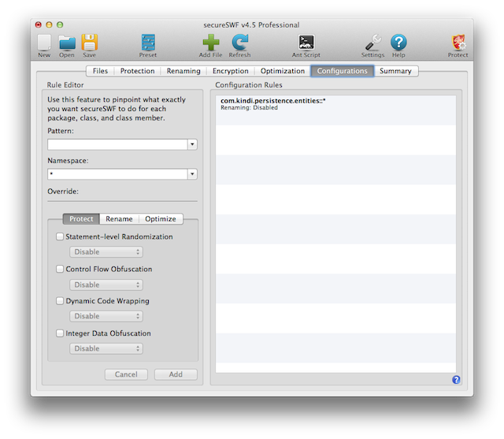
Task: Expand the Pattern combo box arrow
Action: 192,145
